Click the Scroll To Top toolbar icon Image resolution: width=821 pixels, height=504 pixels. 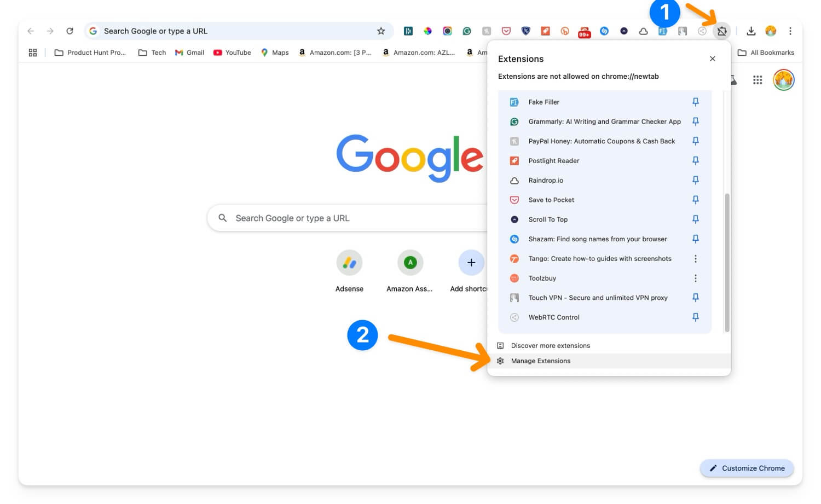(x=624, y=31)
